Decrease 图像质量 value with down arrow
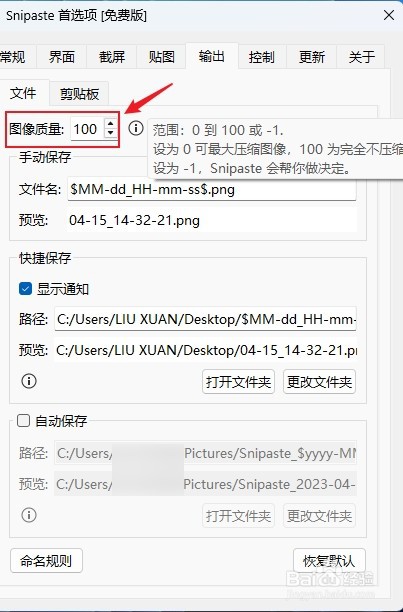This screenshot has width=403, height=612. click(x=111, y=133)
